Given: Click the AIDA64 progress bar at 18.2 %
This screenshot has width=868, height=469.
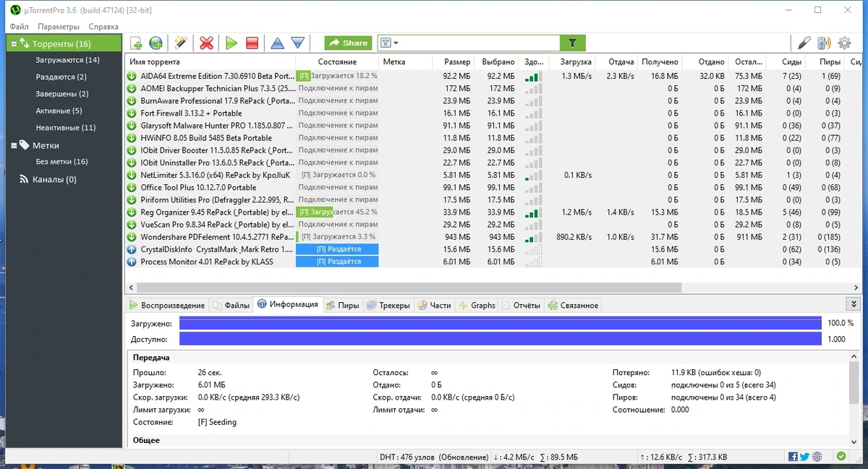Looking at the screenshot, I should click(x=337, y=76).
